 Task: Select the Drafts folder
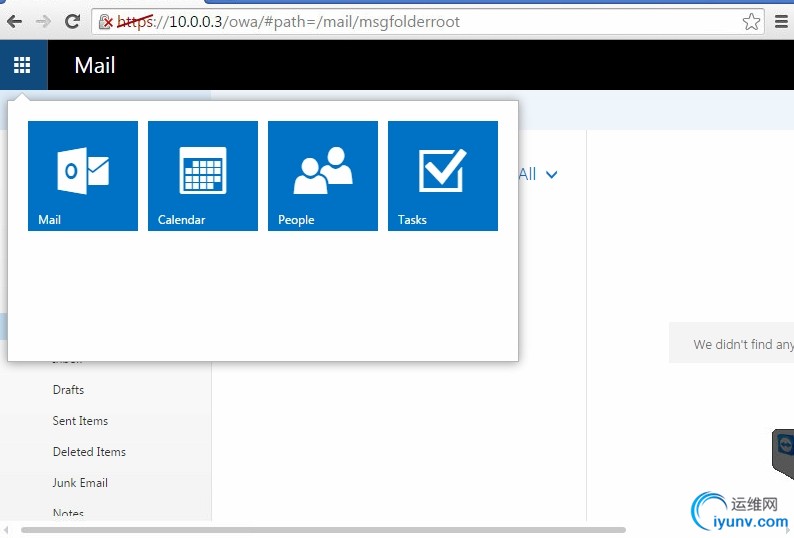tap(68, 390)
